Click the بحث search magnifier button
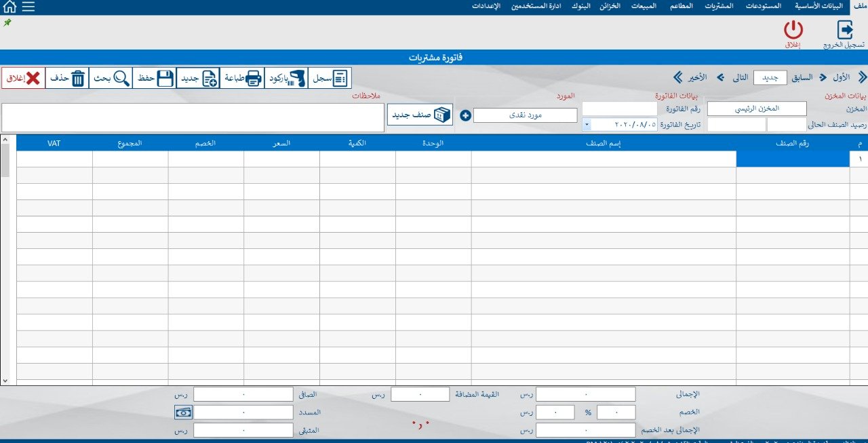 click(111, 79)
